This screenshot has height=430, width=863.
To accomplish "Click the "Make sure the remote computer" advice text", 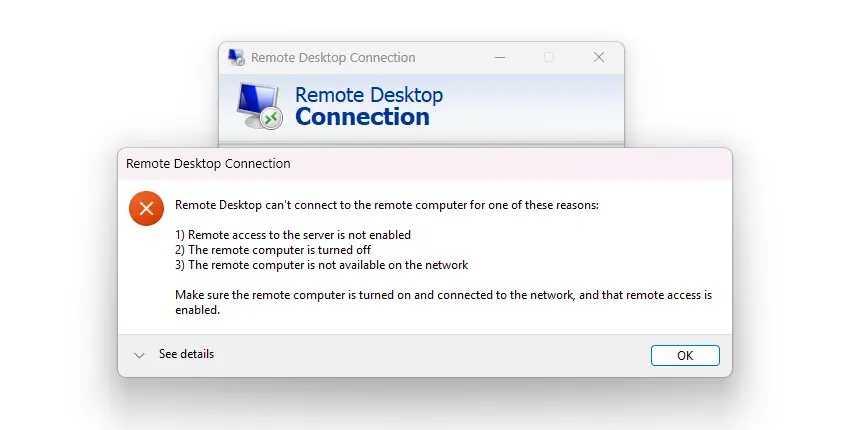I will point(443,295).
